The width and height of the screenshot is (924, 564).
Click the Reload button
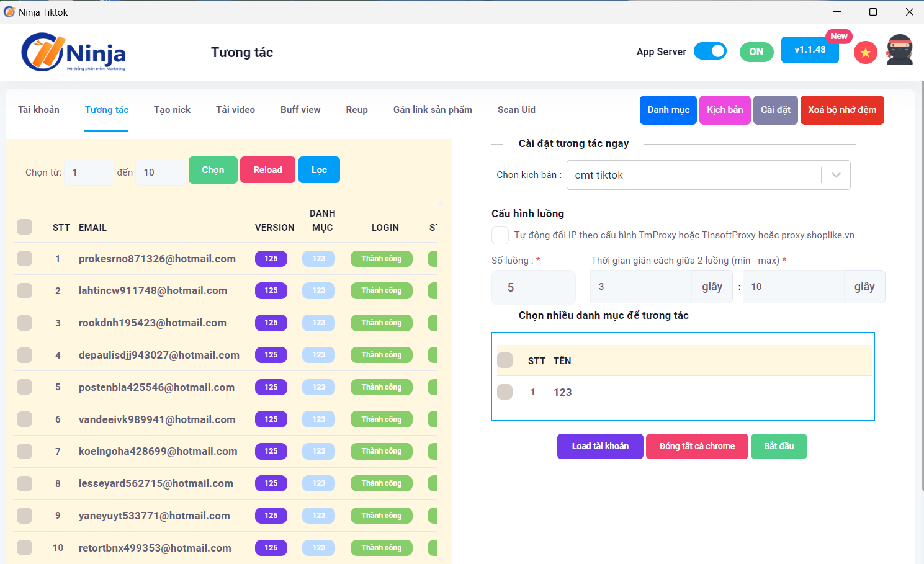(267, 170)
